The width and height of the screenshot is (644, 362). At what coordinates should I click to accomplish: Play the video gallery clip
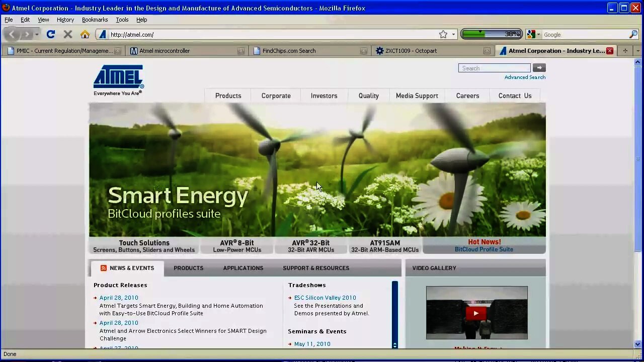point(476,313)
